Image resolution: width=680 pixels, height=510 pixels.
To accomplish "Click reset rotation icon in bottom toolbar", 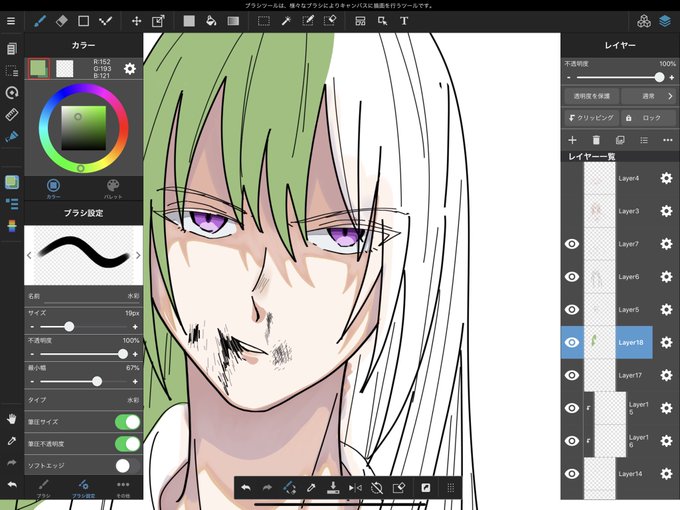I will point(377,488).
